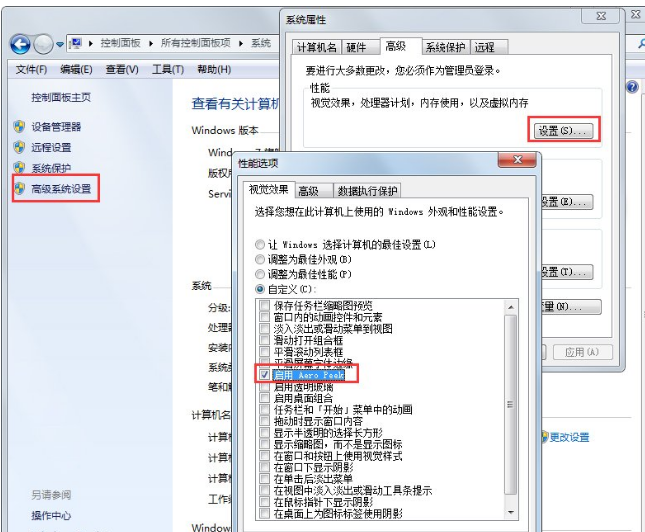Image resolution: width=645 pixels, height=532 pixels.
Task: Select 视觉效果 tab in 性能选项
Action: pos(269,189)
